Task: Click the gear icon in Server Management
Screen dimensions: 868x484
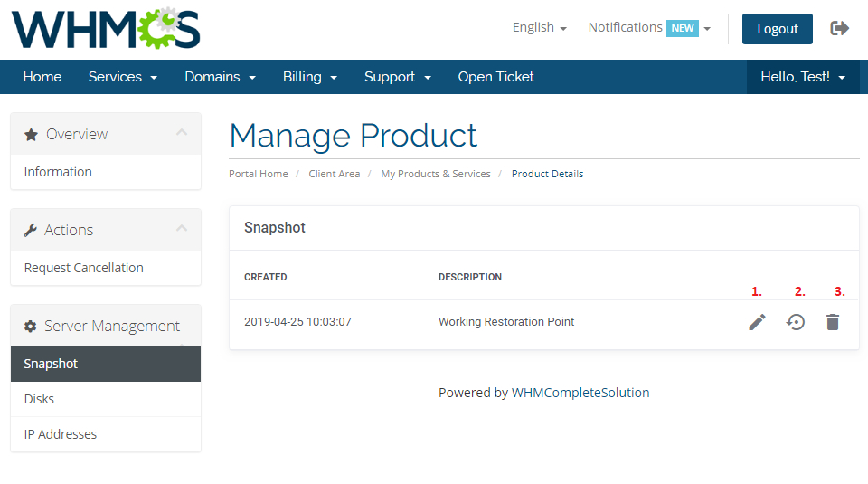Action: [31, 327]
